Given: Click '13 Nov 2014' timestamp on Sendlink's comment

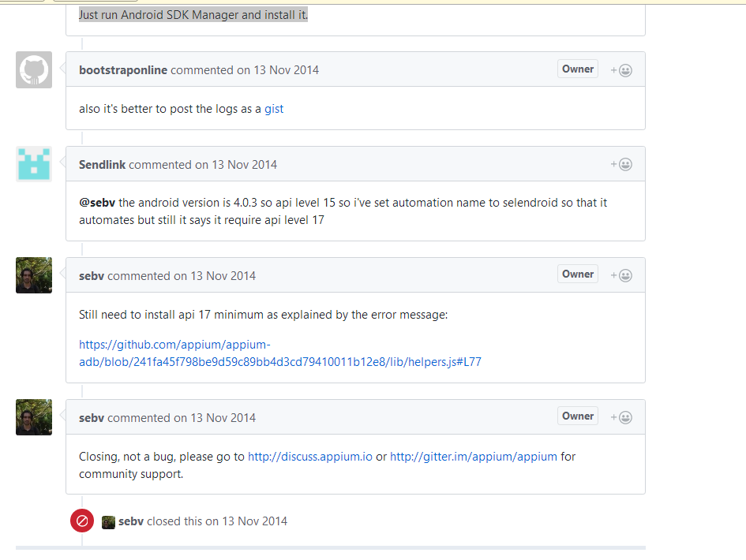Looking at the screenshot, I should [245, 165].
